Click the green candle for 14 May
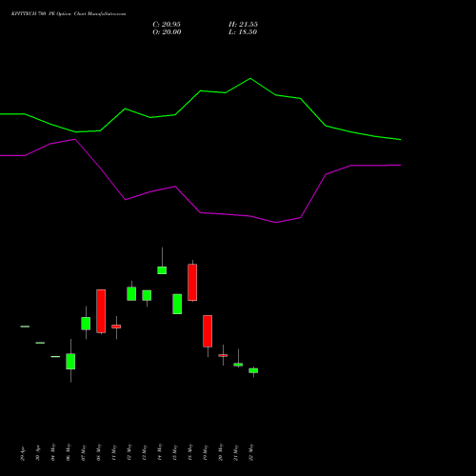 point(162,270)
